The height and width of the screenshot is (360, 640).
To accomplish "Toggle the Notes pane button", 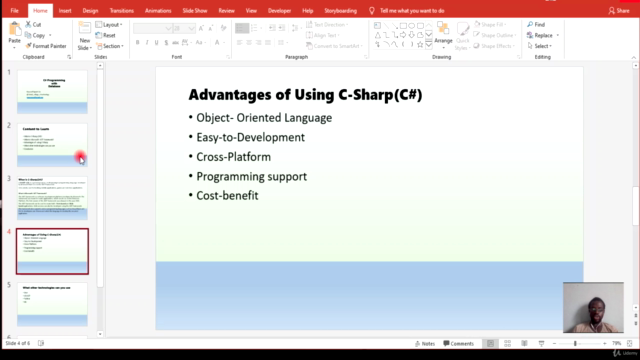I will pyautogui.click(x=424, y=344).
